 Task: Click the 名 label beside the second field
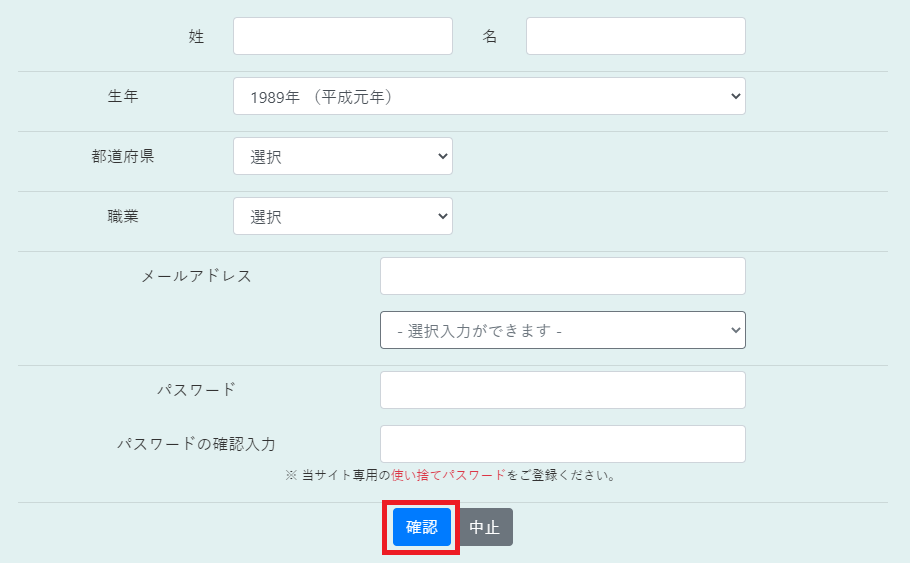[490, 36]
